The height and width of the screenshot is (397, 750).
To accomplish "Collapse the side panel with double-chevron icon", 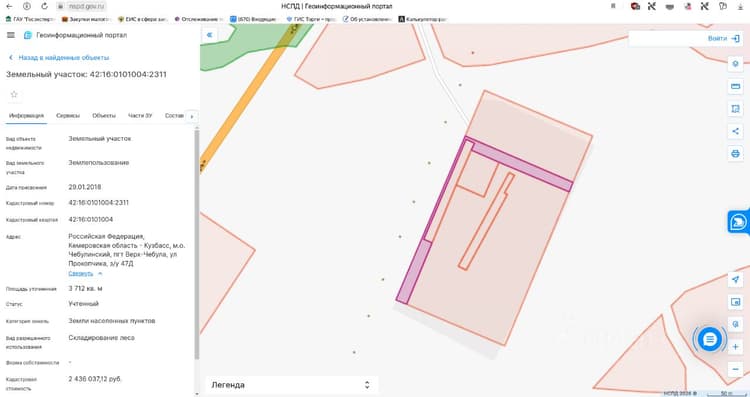I will tap(210, 35).
